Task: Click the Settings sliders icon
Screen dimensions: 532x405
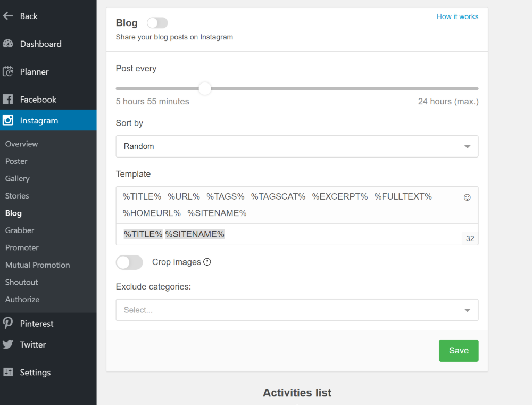Action: 7,372
